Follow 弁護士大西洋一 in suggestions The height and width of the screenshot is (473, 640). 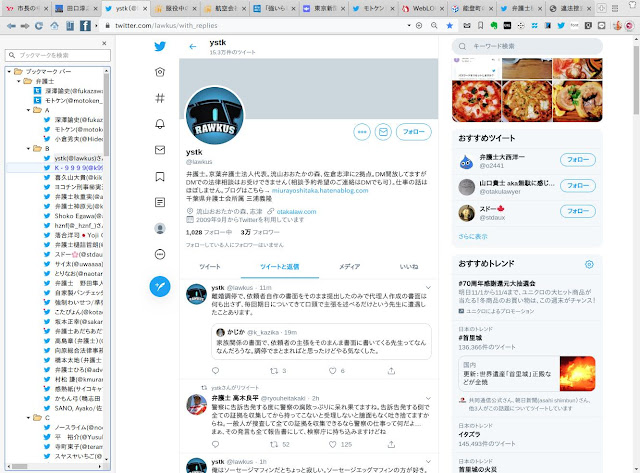(578, 160)
